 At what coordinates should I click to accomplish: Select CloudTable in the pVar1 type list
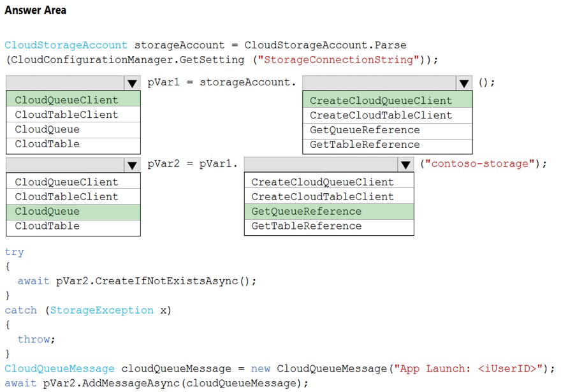point(73,145)
